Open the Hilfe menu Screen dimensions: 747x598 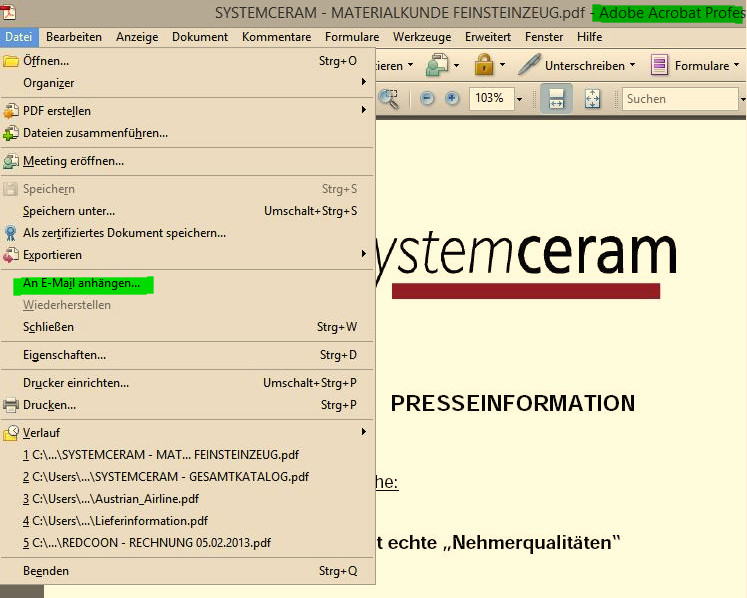point(589,37)
